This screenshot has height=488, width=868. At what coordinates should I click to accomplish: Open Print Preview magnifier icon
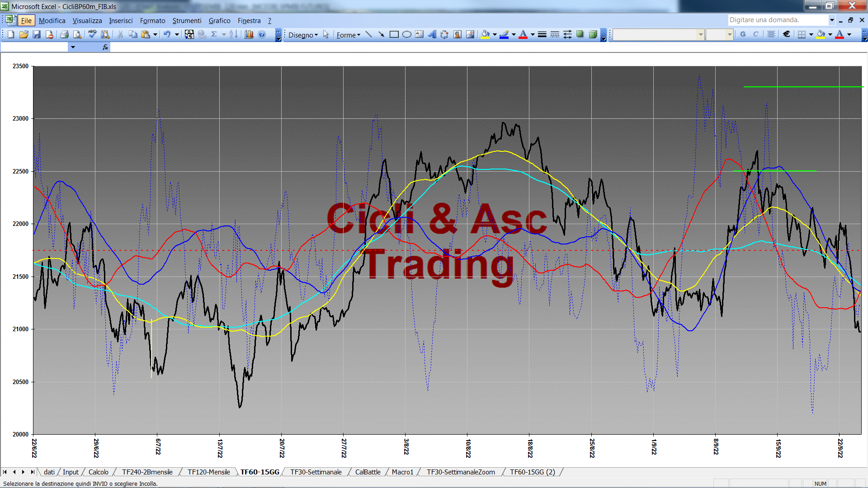click(x=77, y=34)
